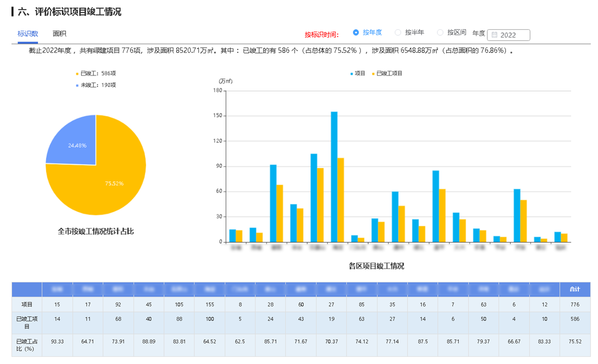The height and width of the screenshot is (364, 598).
Task: Toggle blue 未竣工 legend marker of pie chart
Action: coord(77,85)
